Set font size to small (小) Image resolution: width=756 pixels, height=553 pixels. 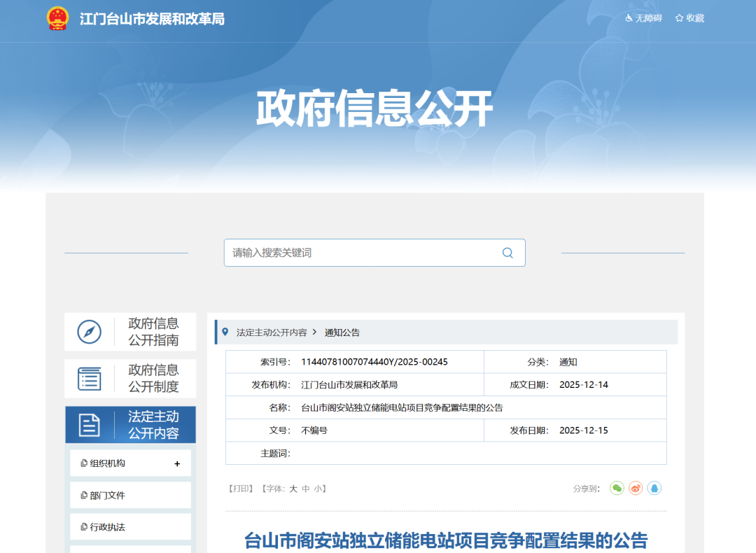coord(318,489)
